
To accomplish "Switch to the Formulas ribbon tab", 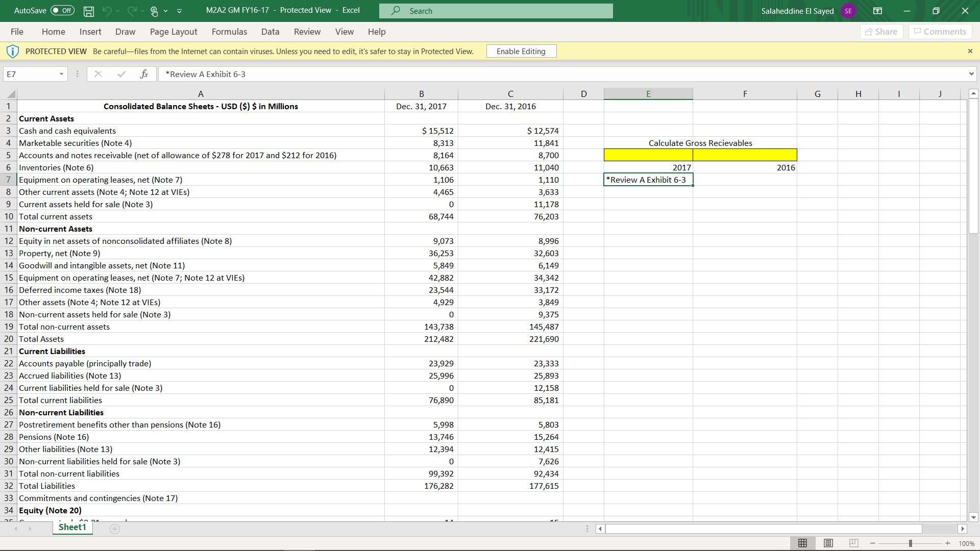I will [x=229, y=32].
